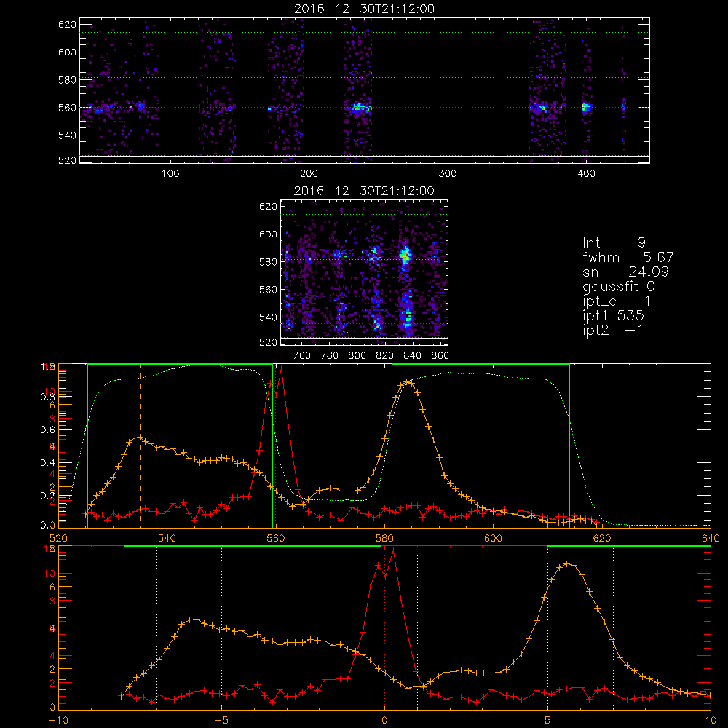The width and height of the screenshot is (728, 728).
Task: Select the "sn 24.09" readout line
Action: tap(625, 272)
